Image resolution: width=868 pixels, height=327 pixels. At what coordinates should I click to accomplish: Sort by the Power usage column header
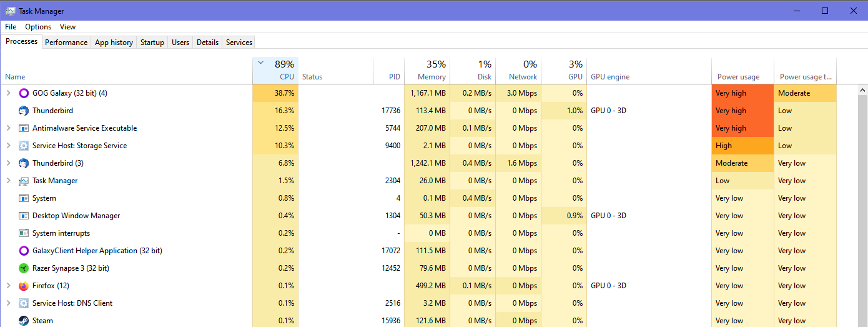[742, 71]
